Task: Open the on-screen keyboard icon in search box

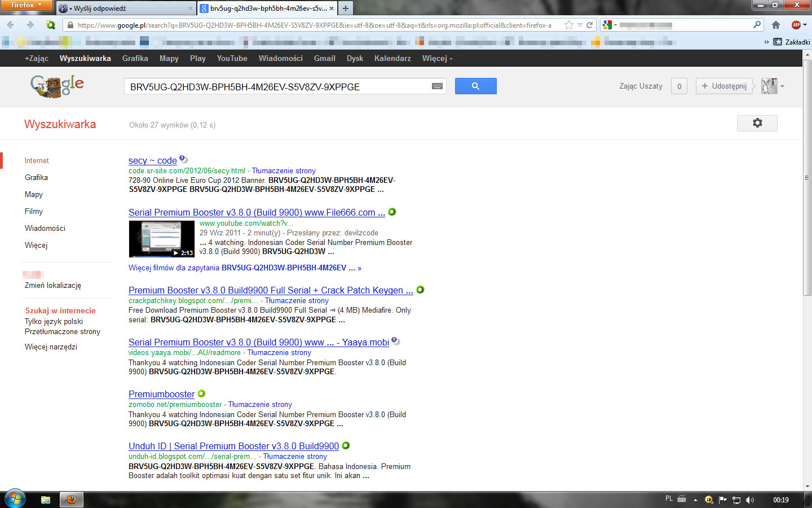Action: (437, 86)
